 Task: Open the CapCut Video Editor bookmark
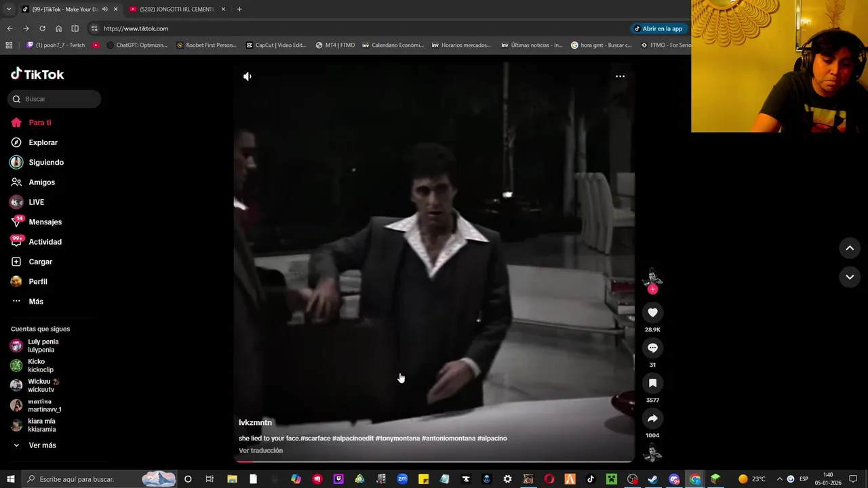276,45
